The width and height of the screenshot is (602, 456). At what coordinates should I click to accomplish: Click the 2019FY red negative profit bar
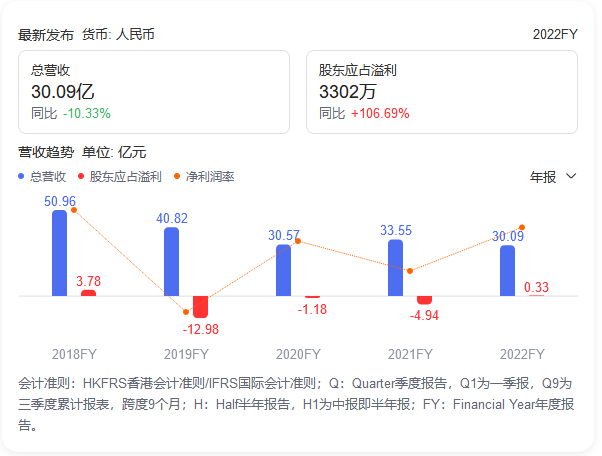pos(200,306)
